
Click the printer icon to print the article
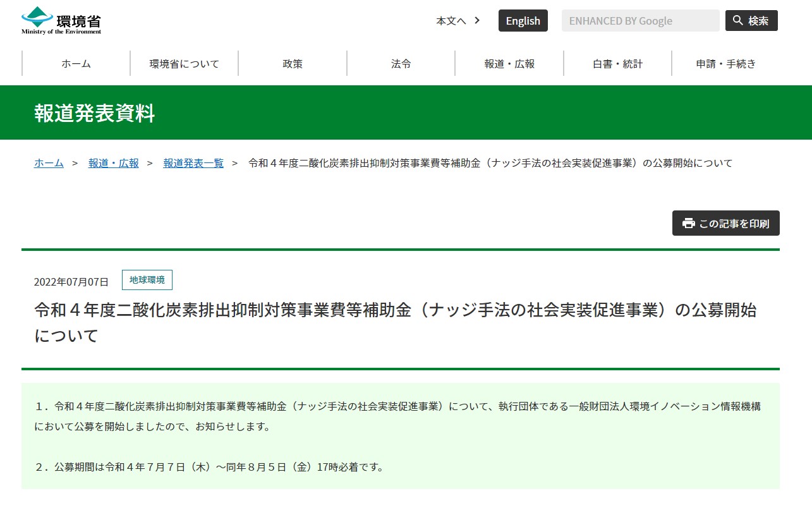coord(688,223)
